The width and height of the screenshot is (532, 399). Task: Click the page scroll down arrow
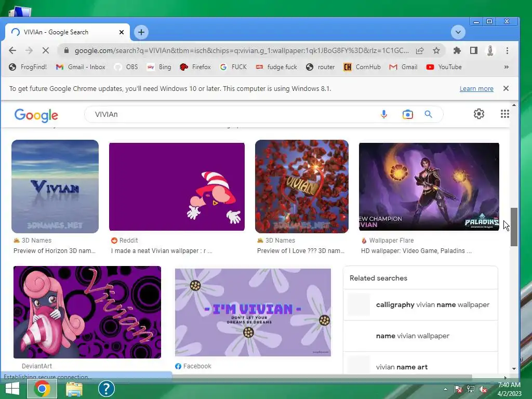[x=514, y=368]
